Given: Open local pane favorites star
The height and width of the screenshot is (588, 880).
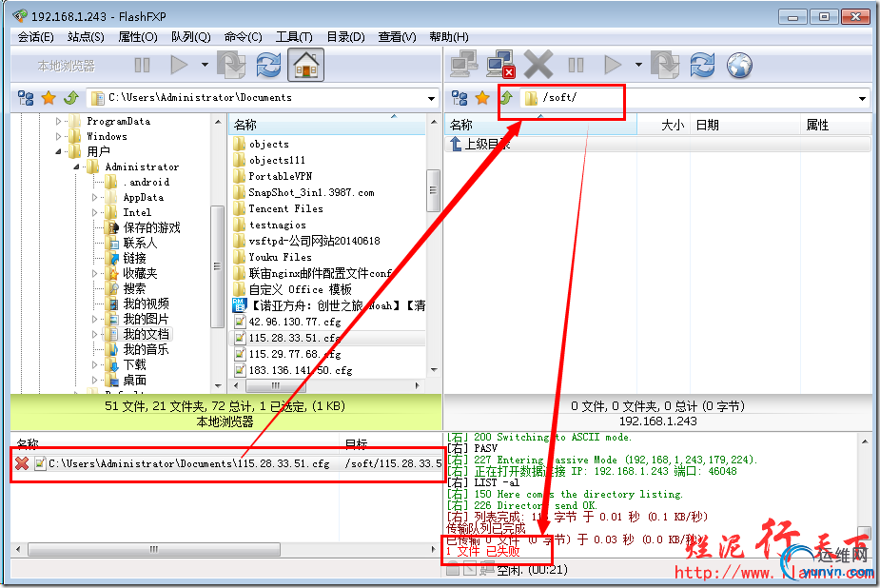Looking at the screenshot, I should pos(49,98).
